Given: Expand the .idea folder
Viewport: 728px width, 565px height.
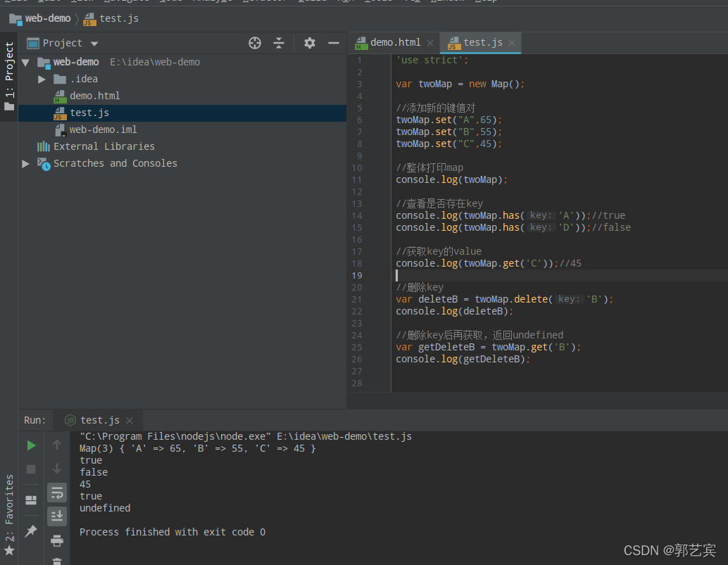Looking at the screenshot, I should pos(42,80).
